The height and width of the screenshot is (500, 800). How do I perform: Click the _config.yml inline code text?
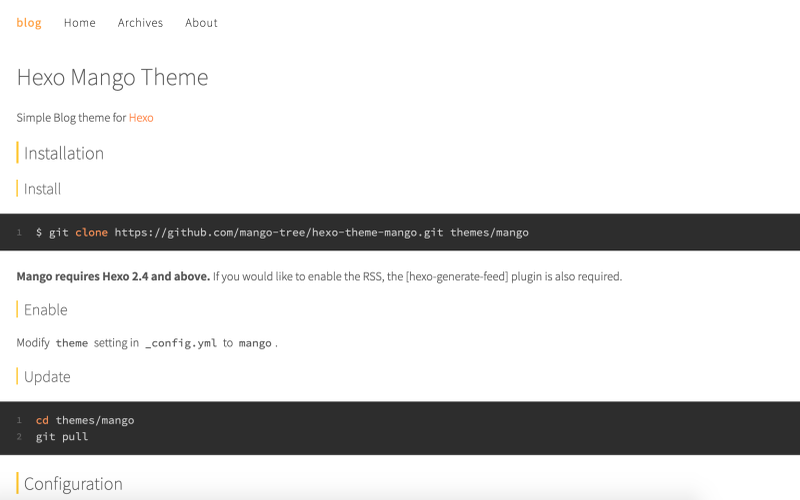181,343
